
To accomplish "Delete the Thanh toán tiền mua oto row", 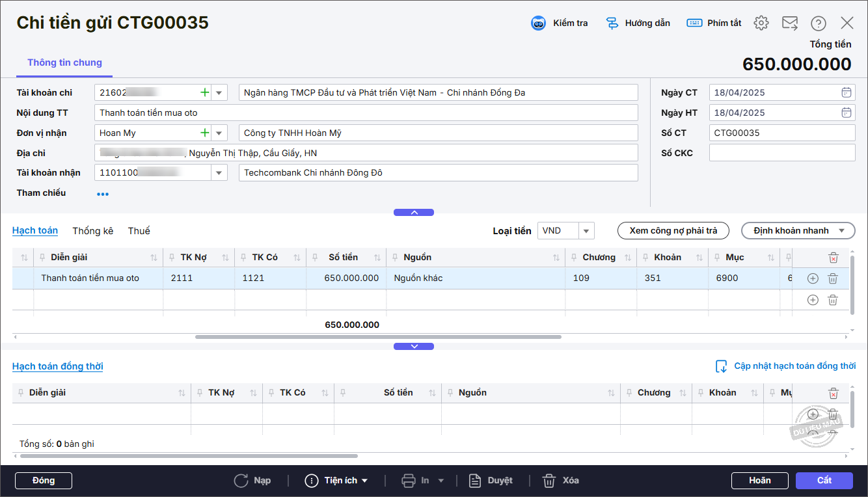I will 832,278.
